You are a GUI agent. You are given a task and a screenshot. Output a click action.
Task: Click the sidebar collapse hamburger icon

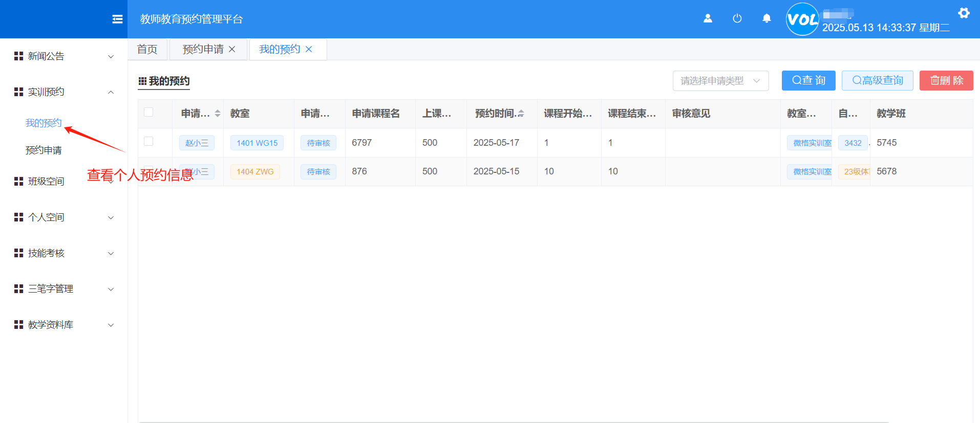pos(117,19)
